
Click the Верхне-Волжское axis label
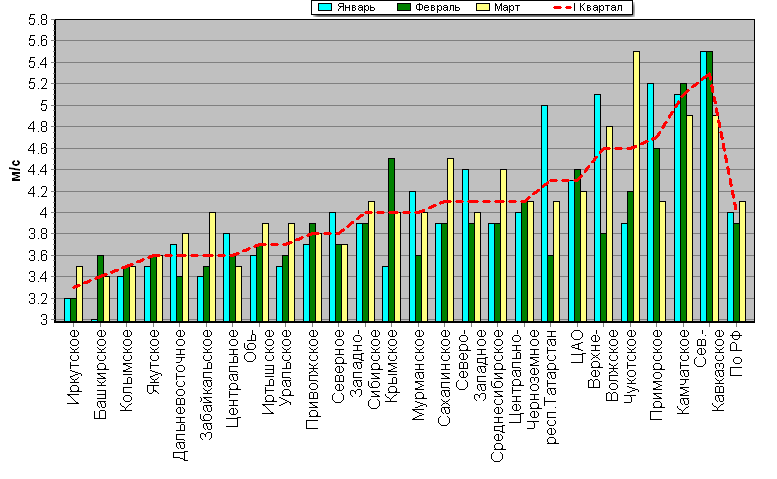click(x=604, y=365)
